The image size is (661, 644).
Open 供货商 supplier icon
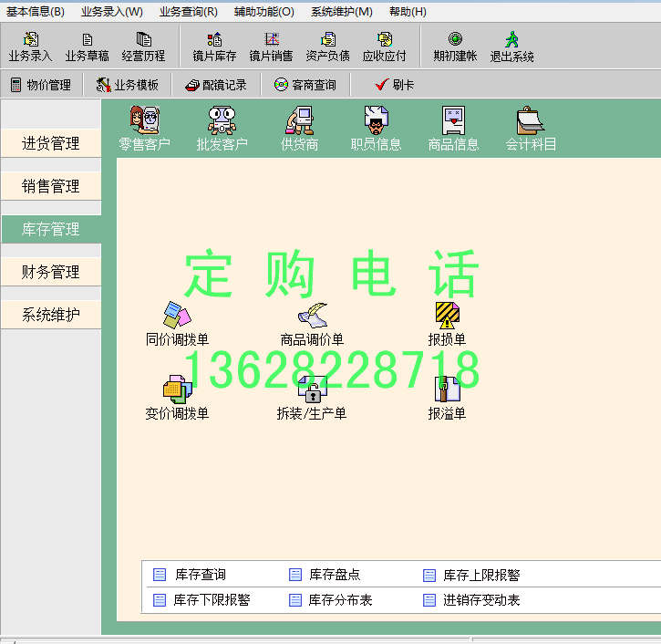pyautogui.click(x=299, y=129)
